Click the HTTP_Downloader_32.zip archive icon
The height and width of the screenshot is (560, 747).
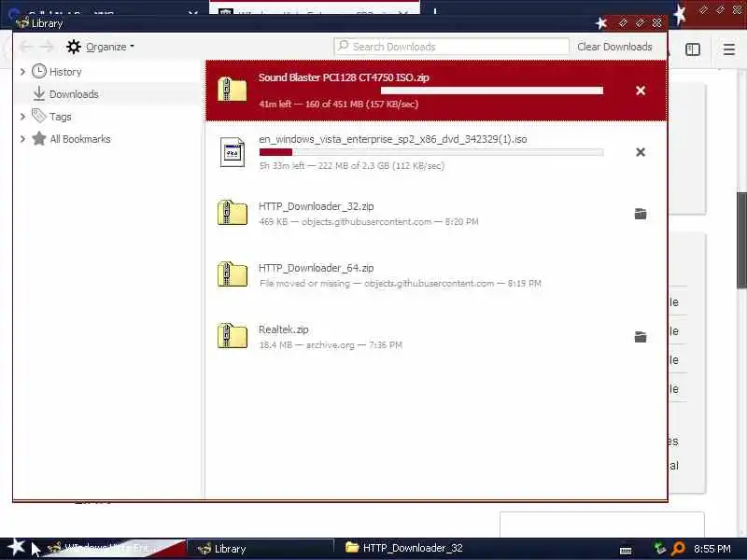pos(232,213)
